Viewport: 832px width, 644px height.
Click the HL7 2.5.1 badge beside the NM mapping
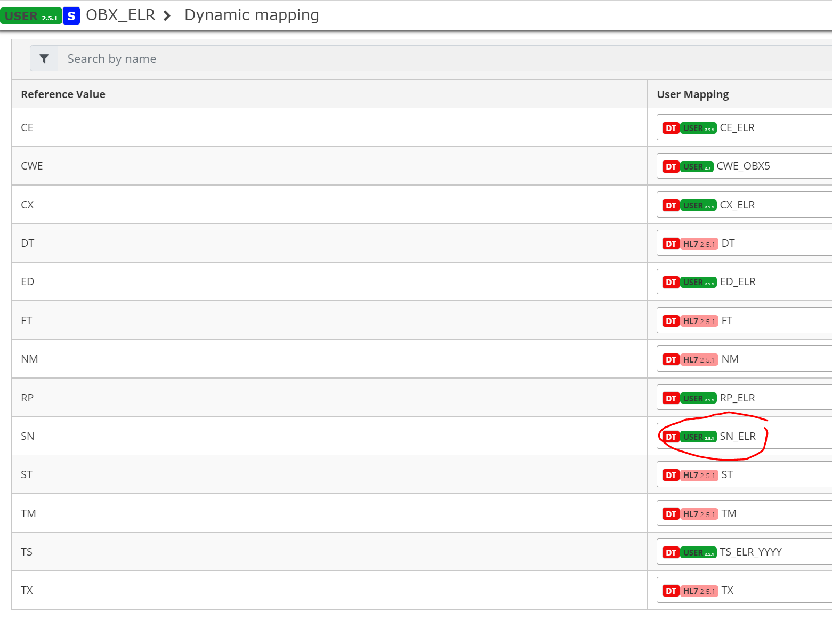[699, 359]
